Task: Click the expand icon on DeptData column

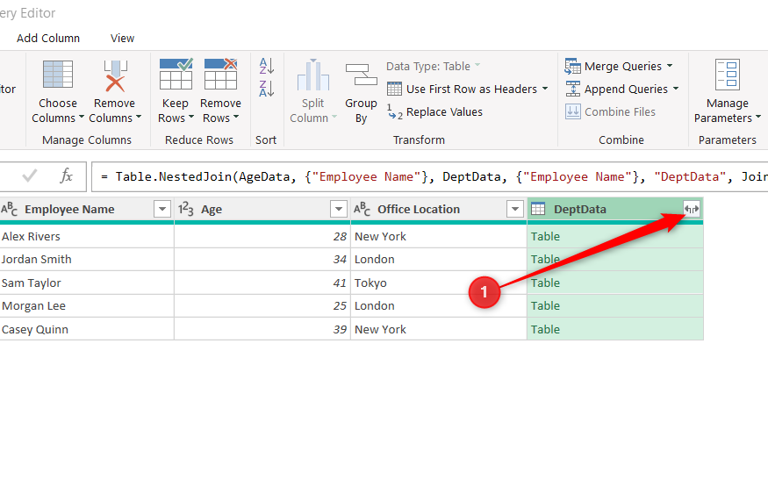Action: [692, 209]
